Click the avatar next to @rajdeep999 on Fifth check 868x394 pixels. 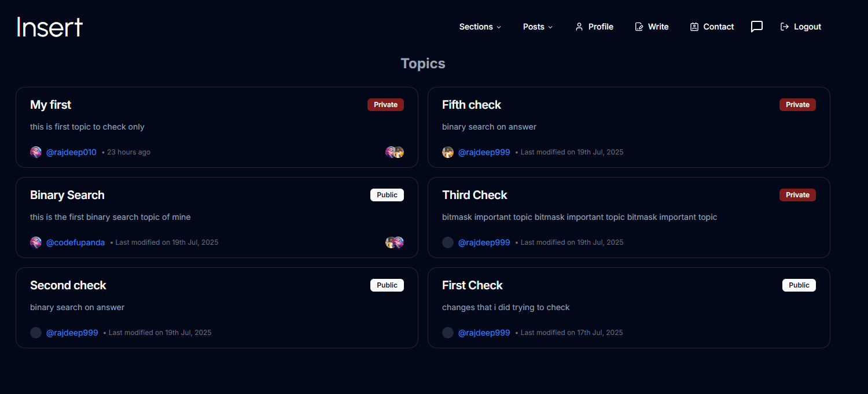pos(448,152)
